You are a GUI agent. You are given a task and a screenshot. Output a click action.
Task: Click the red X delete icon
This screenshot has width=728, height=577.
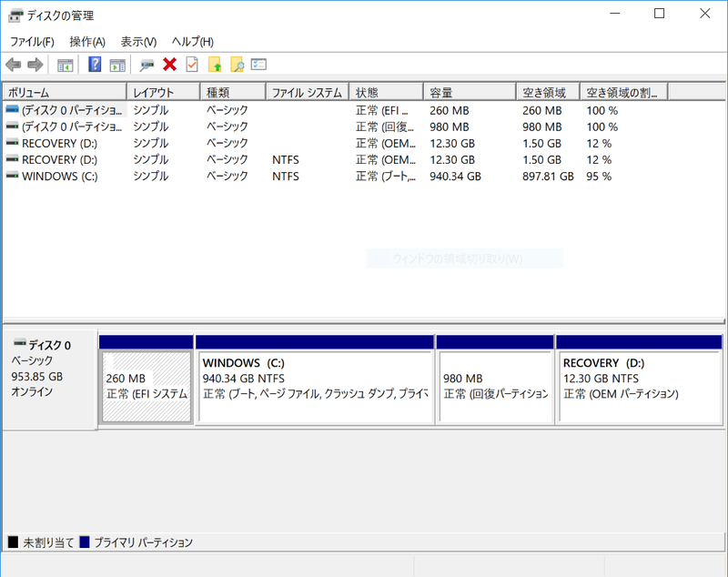coord(170,65)
